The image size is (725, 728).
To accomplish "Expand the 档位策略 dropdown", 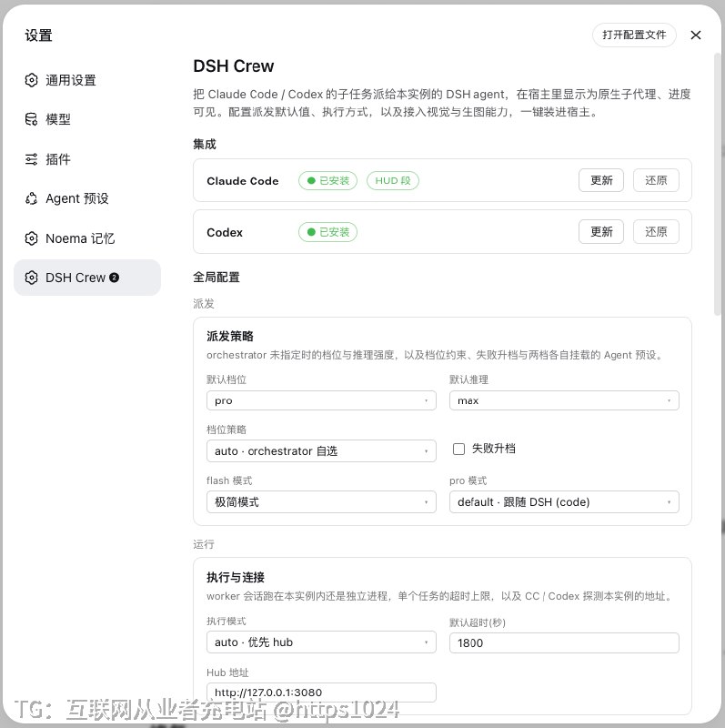I will [321, 450].
